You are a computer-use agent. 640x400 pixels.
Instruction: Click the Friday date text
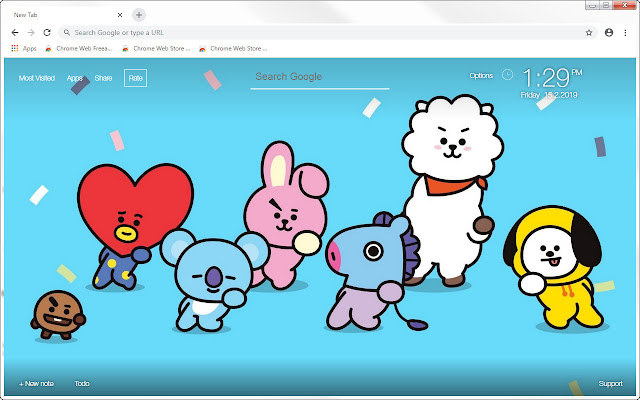549,95
